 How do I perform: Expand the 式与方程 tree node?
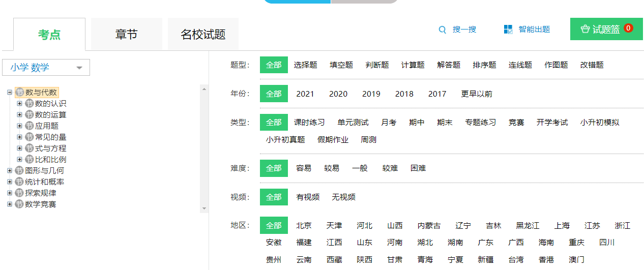[20, 148]
